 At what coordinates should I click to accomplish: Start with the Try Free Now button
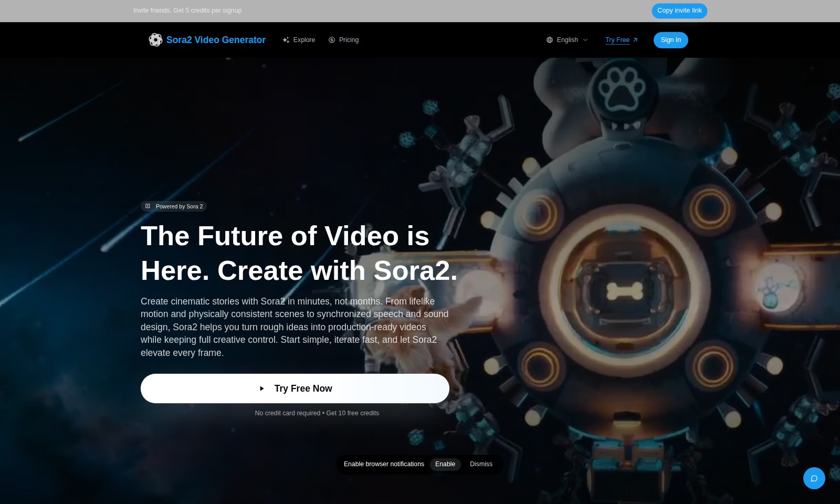pyautogui.click(x=295, y=388)
